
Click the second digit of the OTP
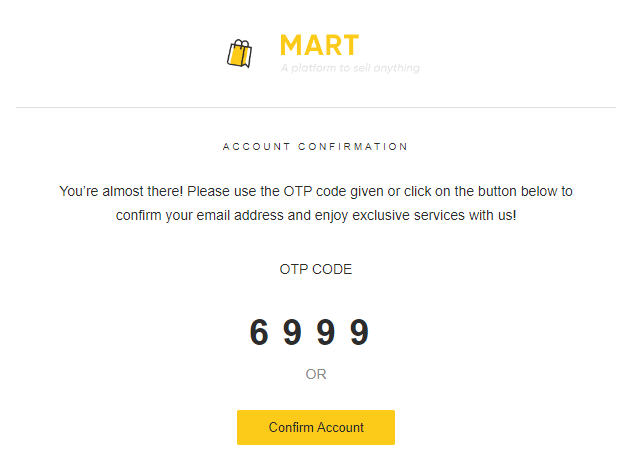(x=293, y=333)
